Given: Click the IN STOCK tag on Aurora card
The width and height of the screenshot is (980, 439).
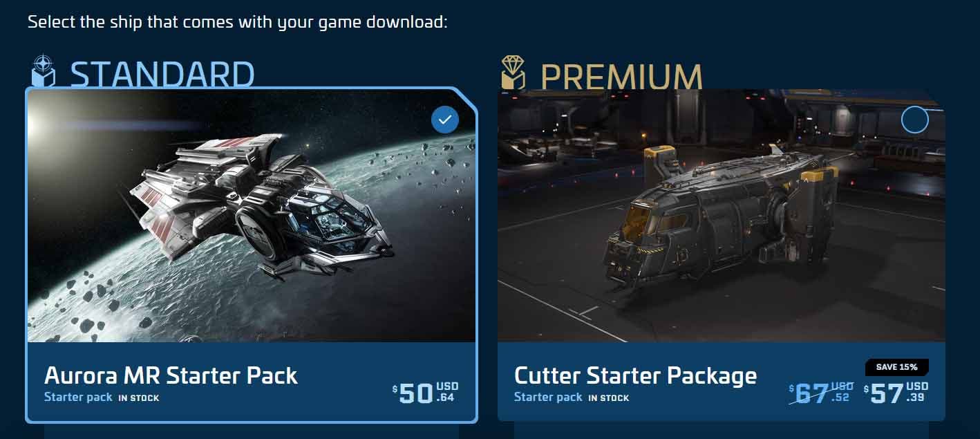Looking at the screenshot, I should 138,398.
